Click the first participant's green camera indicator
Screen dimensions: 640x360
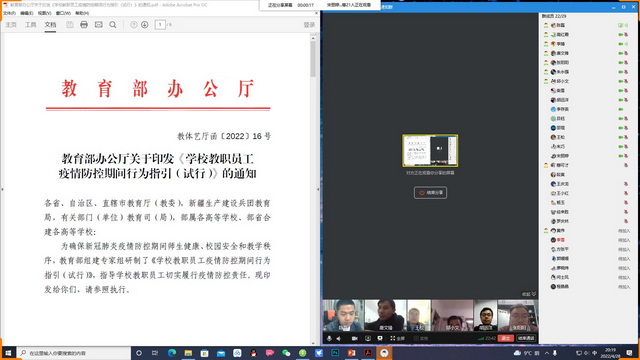pos(620,25)
